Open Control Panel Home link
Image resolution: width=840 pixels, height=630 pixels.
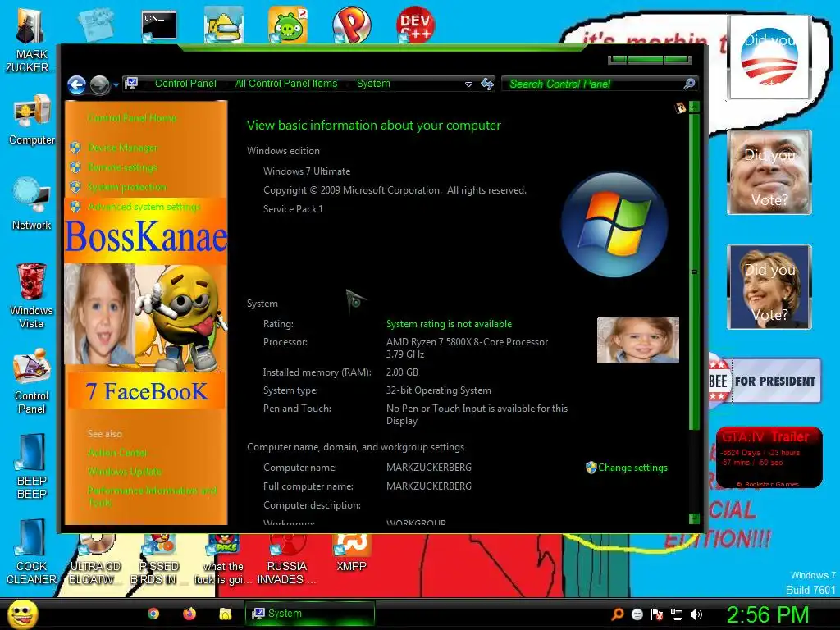pyautogui.click(x=132, y=118)
